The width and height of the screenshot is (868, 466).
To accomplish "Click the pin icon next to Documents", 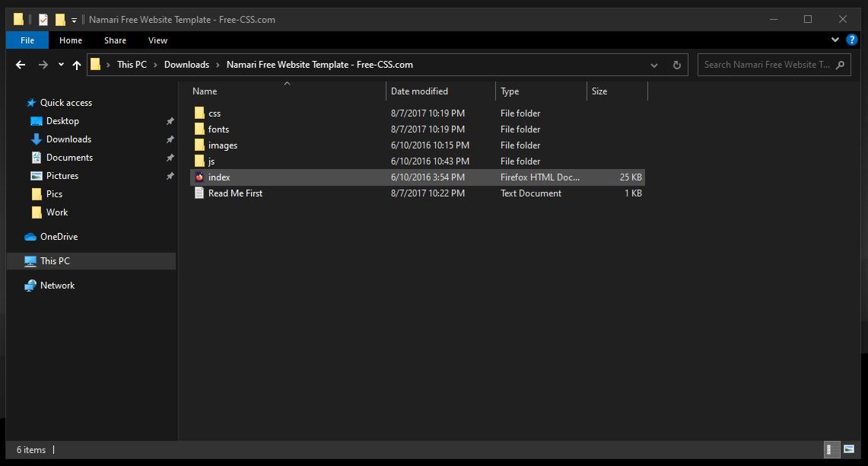I will click(x=170, y=158).
